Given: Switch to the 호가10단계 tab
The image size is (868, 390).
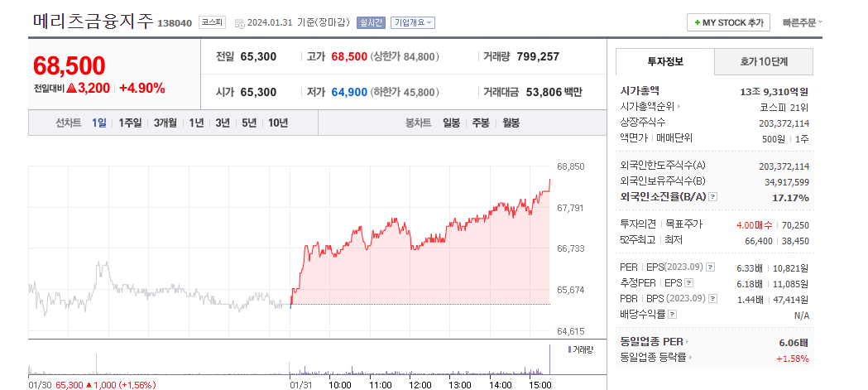Looking at the screenshot, I should click(x=764, y=61).
